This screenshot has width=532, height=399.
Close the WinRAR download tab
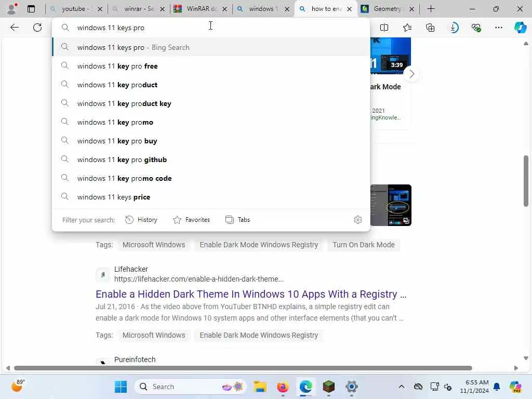[x=224, y=9]
